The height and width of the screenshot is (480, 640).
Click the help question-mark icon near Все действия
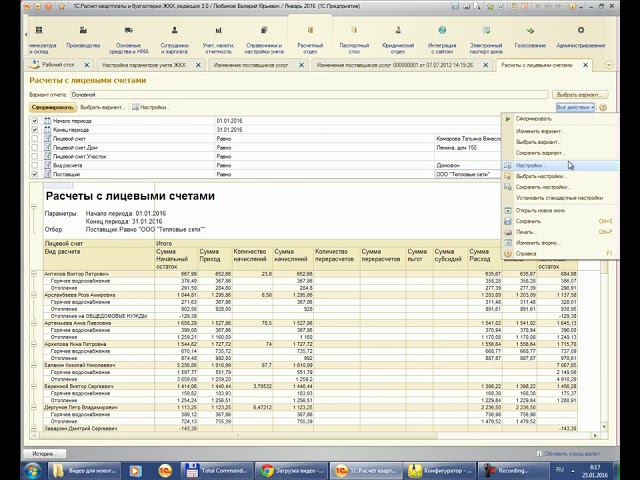pyautogui.click(x=603, y=107)
